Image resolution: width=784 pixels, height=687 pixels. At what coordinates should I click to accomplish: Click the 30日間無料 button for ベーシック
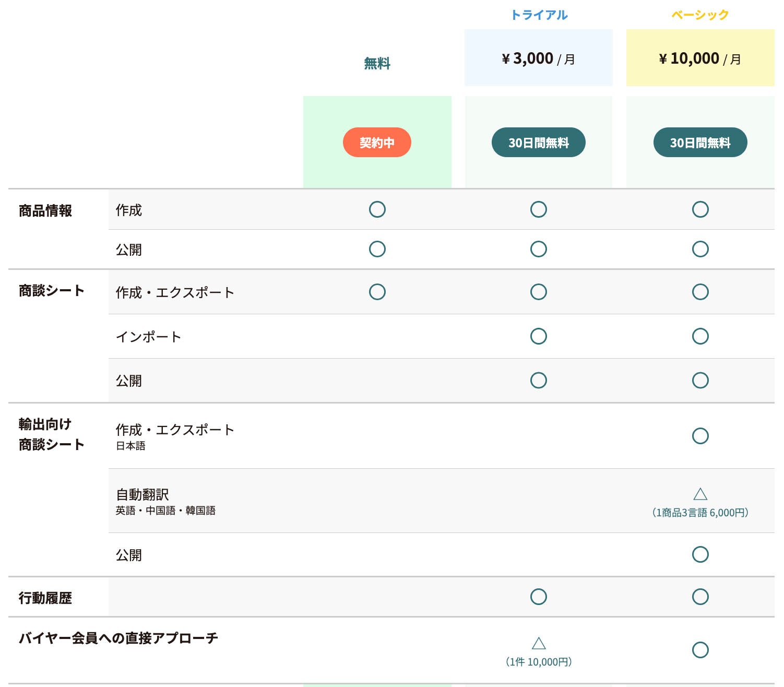(700, 141)
